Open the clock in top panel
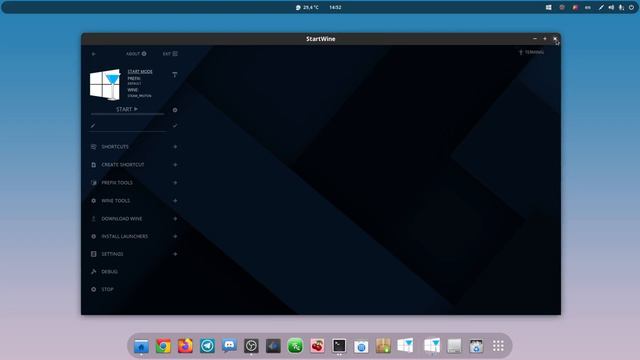Screen dimensions: 640x360 tap(335, 7)
